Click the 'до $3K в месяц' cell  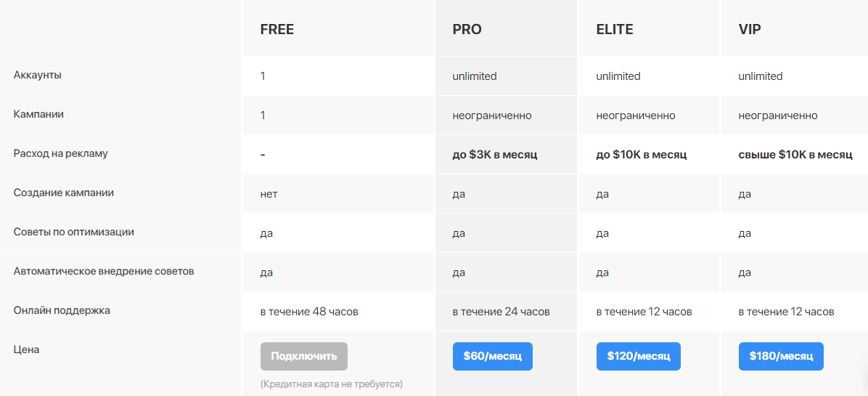495,155
